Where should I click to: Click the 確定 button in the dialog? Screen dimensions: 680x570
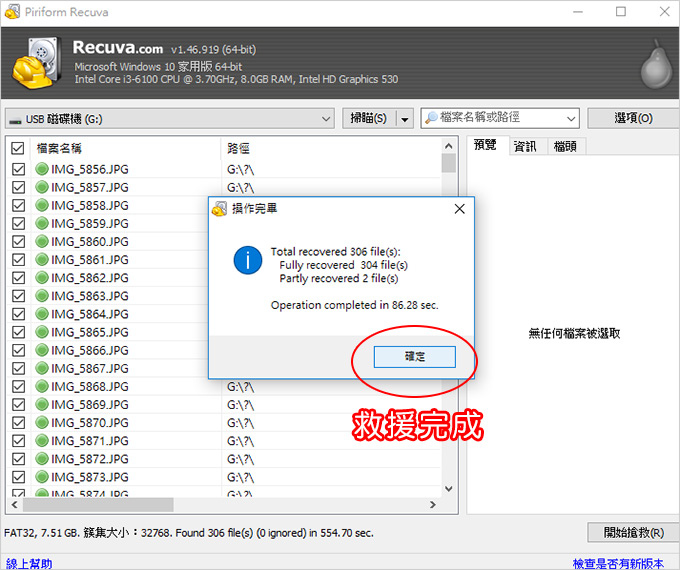pos(415,357)
